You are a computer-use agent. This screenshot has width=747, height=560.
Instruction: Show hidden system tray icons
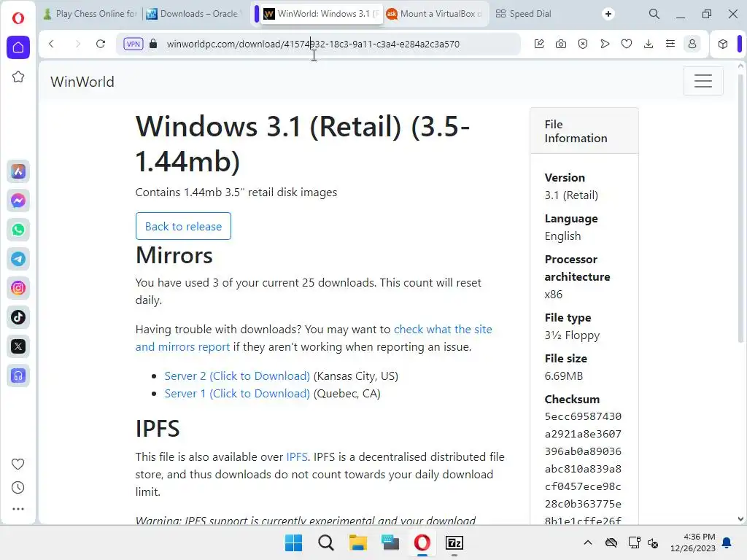tap(588, 542)
